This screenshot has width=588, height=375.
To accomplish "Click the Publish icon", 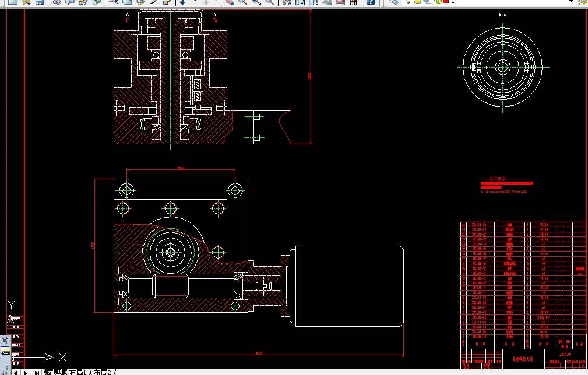I will (83, 2).
